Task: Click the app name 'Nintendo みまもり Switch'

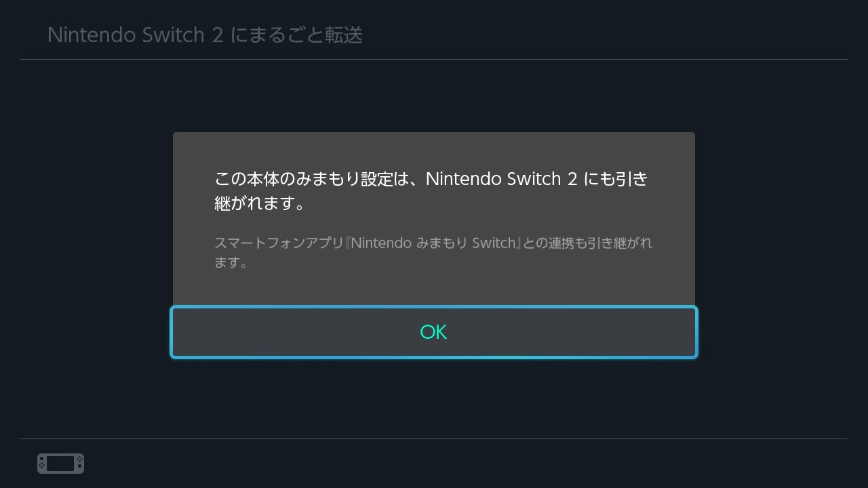Action: pyautogui.click(x=434, y=243)
